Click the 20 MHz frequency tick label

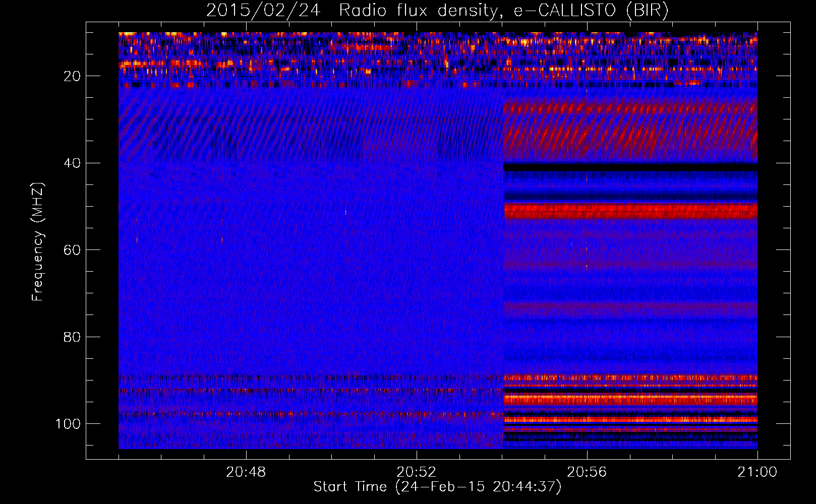click(x=72, y=76)
